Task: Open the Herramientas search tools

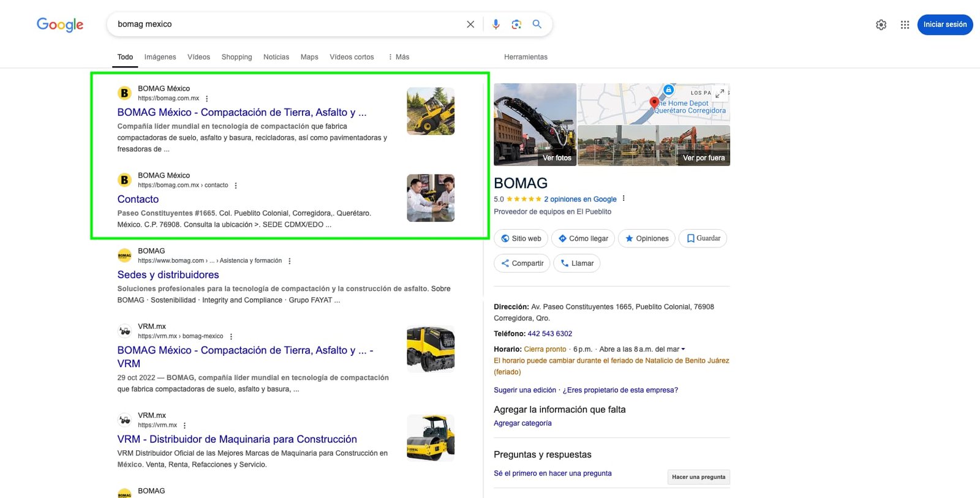Action: [526, 57]
